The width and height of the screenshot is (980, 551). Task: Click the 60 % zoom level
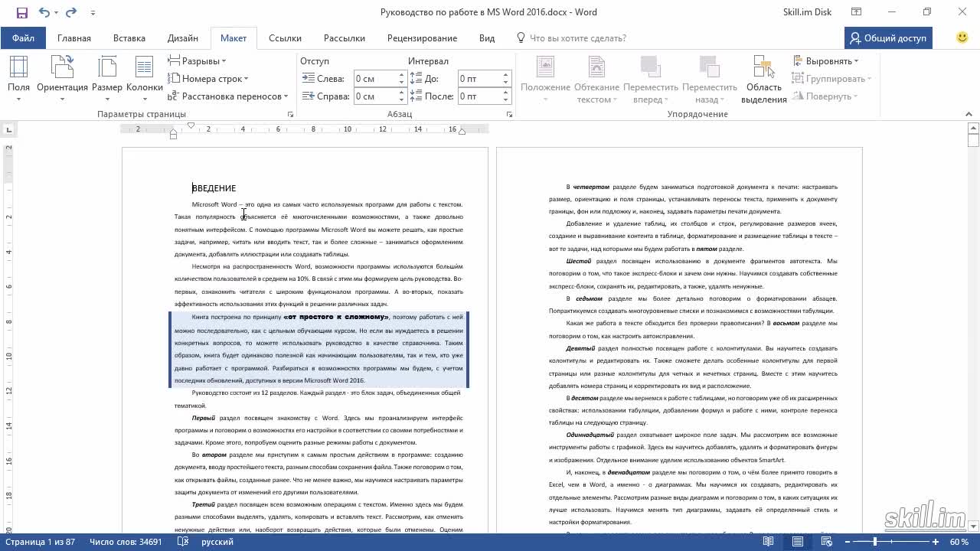point(959,542)
